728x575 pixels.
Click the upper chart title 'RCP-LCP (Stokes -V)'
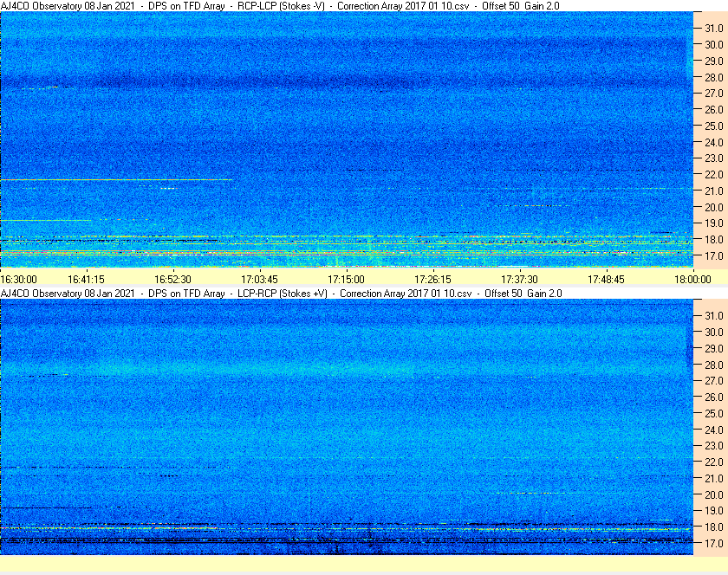click(281, 6)
